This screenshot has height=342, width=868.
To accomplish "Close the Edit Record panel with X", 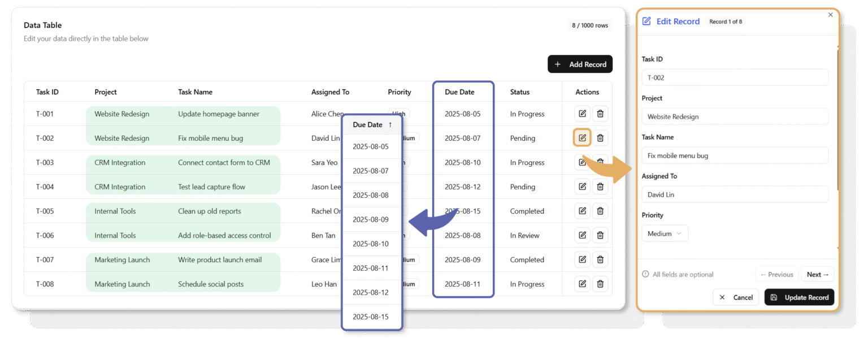I will [830, 15].
